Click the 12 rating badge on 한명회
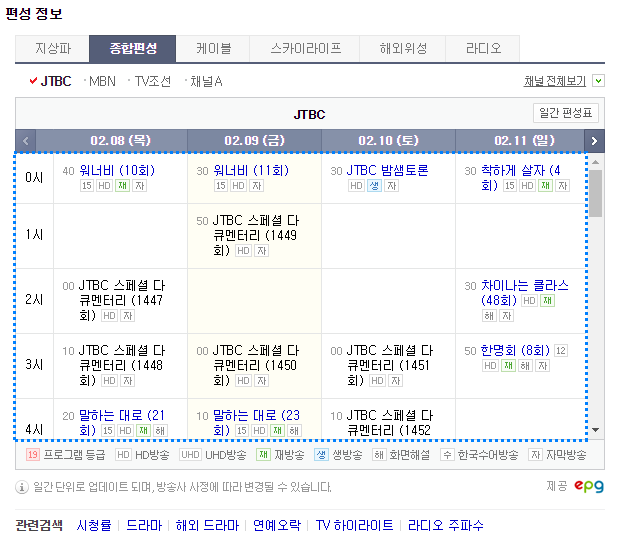This screenshot has width=628, height=554. point(561,351)
